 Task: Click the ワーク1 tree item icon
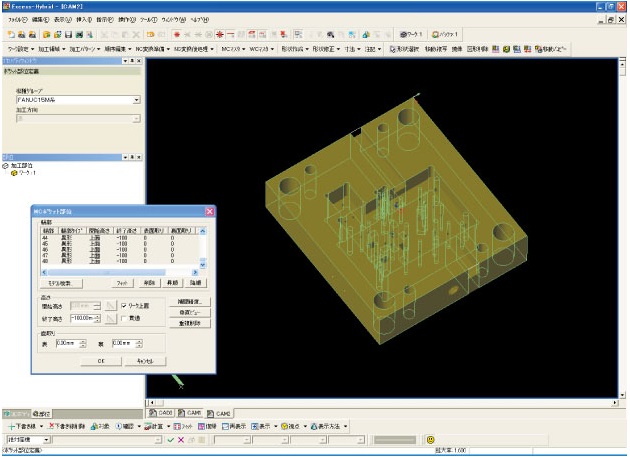[15, 173]
